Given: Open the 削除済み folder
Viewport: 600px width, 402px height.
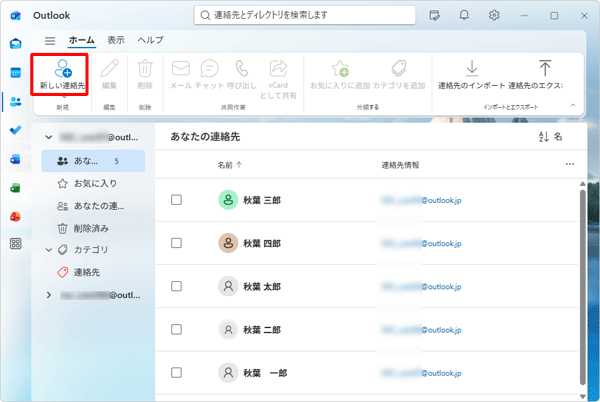Looking at the screenshot, I should click(93, 229).
